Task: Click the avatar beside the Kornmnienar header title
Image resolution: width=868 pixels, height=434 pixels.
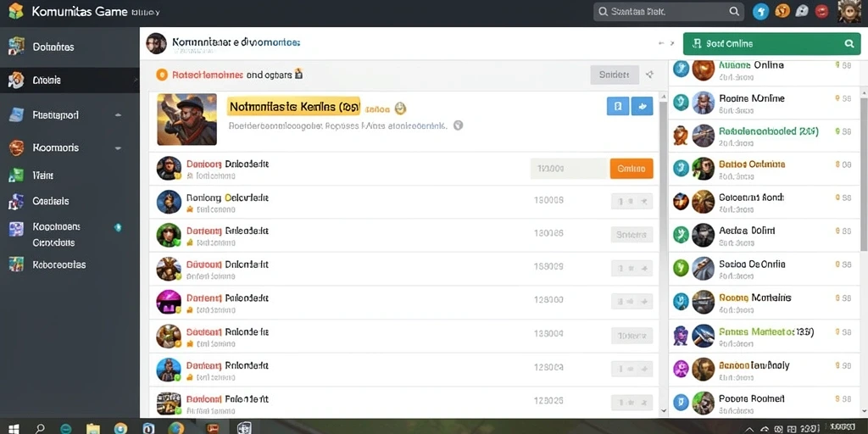Action: pos(156,43)
